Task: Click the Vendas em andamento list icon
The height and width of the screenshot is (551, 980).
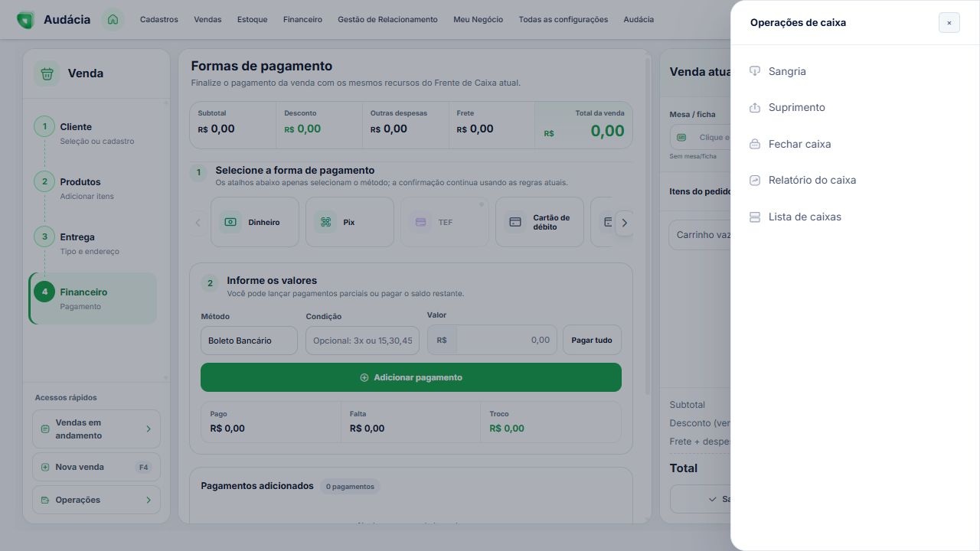Action: [45, 429]
